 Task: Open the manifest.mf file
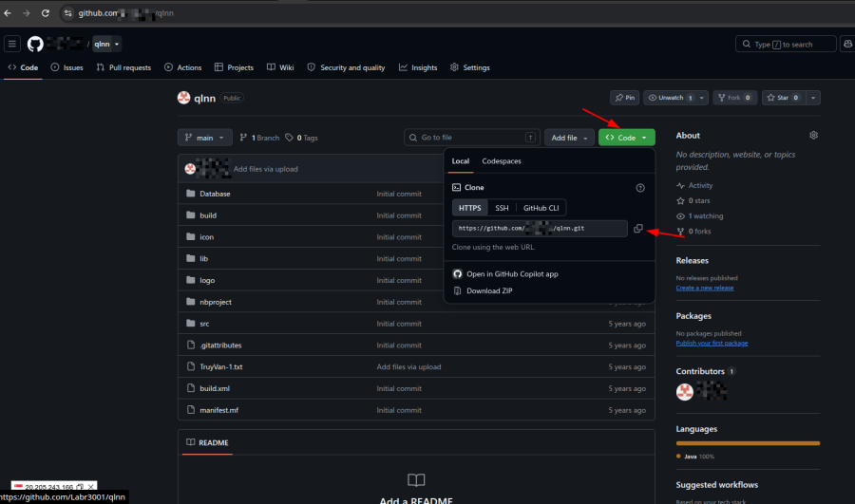pyautogui.click(x=218, y=410)
